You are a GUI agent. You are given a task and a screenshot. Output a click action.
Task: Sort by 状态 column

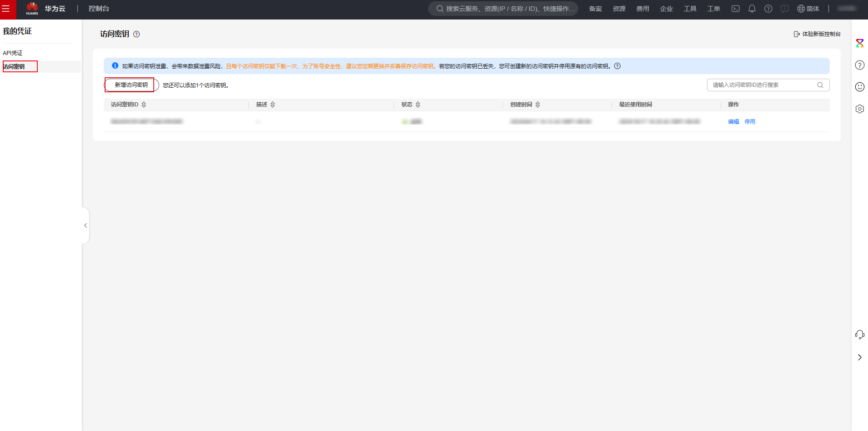[418, 105]
